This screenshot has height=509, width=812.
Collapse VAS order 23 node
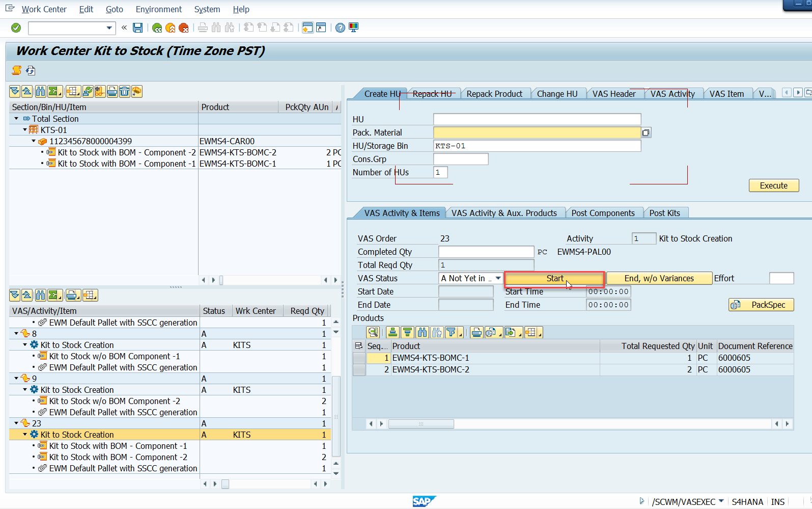click(x=16, y=423)
